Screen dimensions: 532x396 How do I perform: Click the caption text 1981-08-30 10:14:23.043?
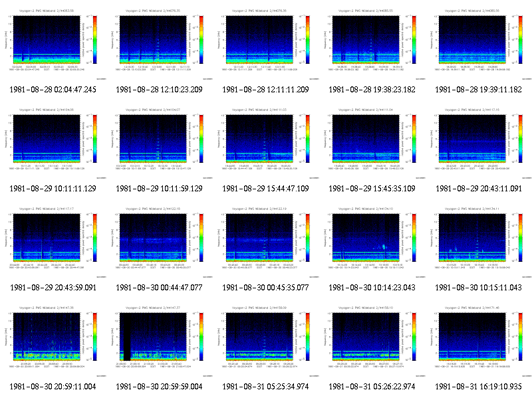pos(372,288)
